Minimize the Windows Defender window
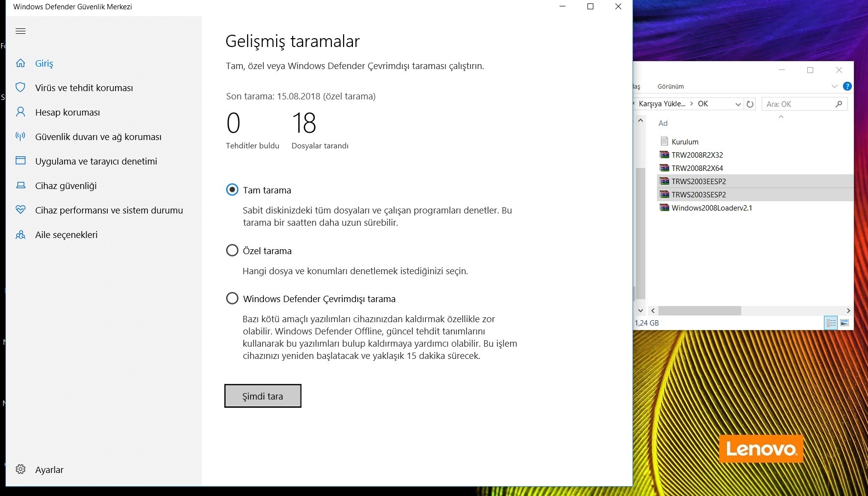This screenshot has height=496, width=868. [563, 6]
